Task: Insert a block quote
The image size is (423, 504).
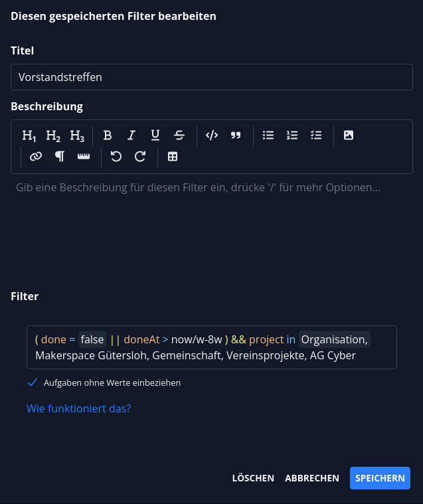Action: pos(236,135)
